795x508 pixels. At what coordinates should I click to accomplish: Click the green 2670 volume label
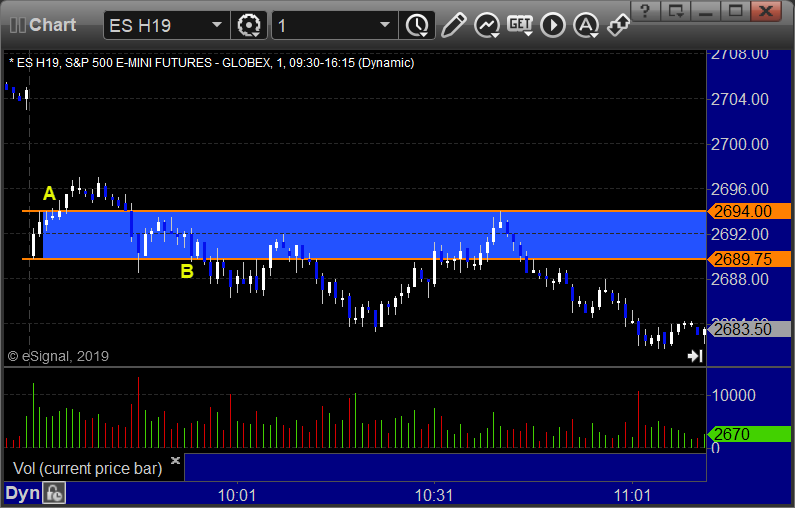point(749,434)
